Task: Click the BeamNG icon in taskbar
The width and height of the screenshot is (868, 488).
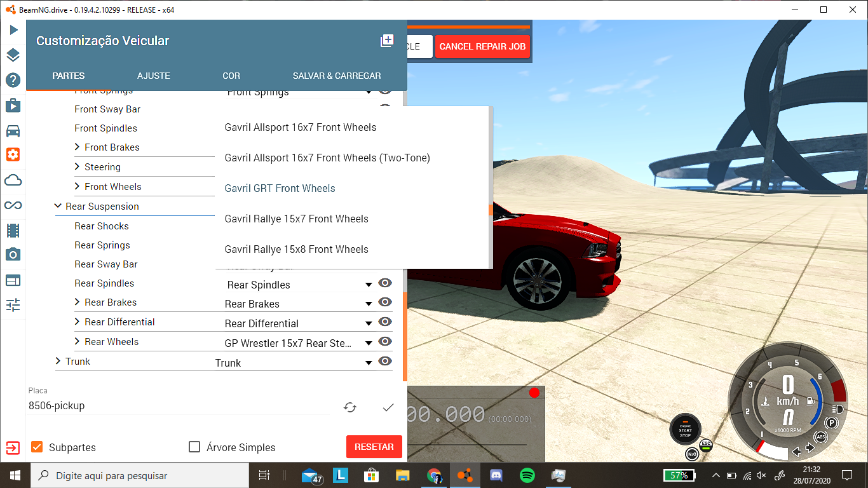Action: tap(465, 475)
